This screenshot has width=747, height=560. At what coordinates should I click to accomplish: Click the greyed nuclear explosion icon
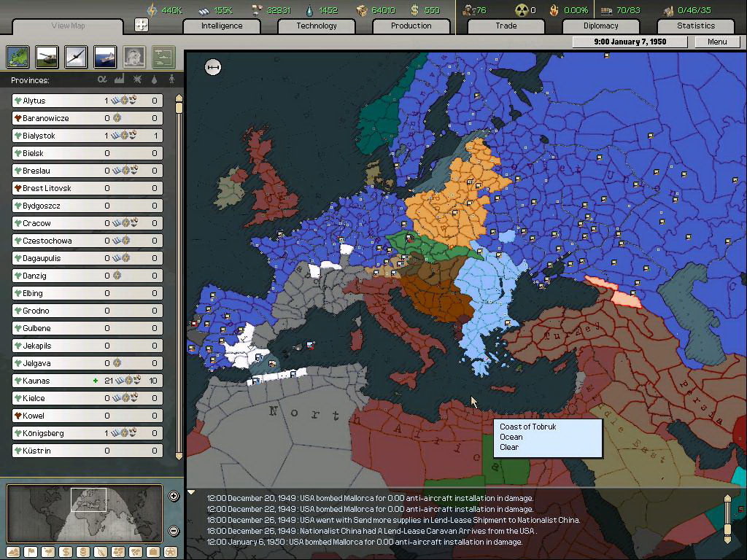point(134,57)
